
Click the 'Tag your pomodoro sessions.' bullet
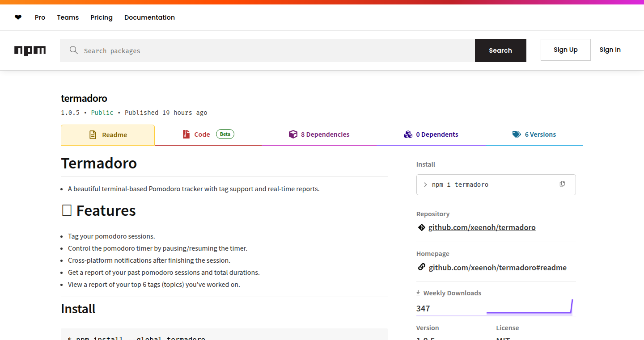click(x=111, y=236)
